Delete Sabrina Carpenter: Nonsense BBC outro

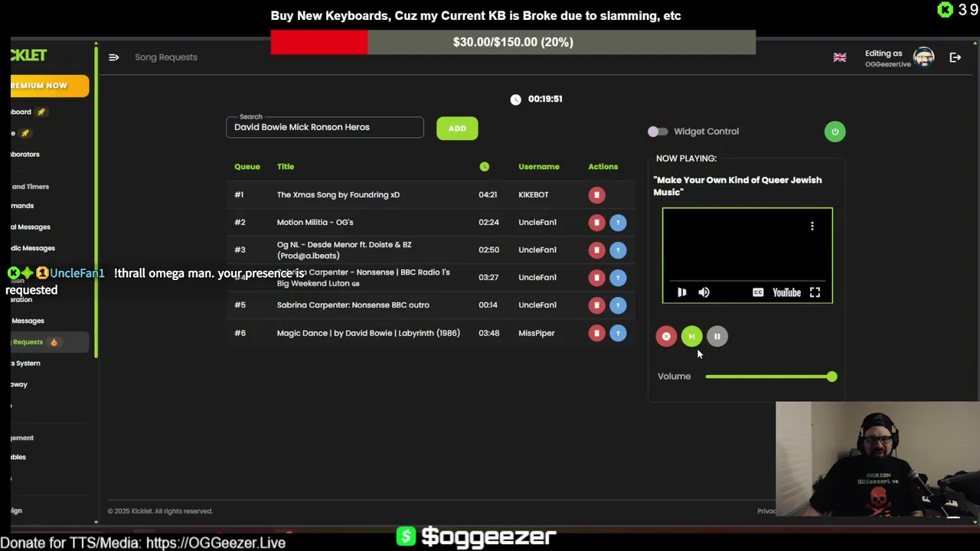596,305
